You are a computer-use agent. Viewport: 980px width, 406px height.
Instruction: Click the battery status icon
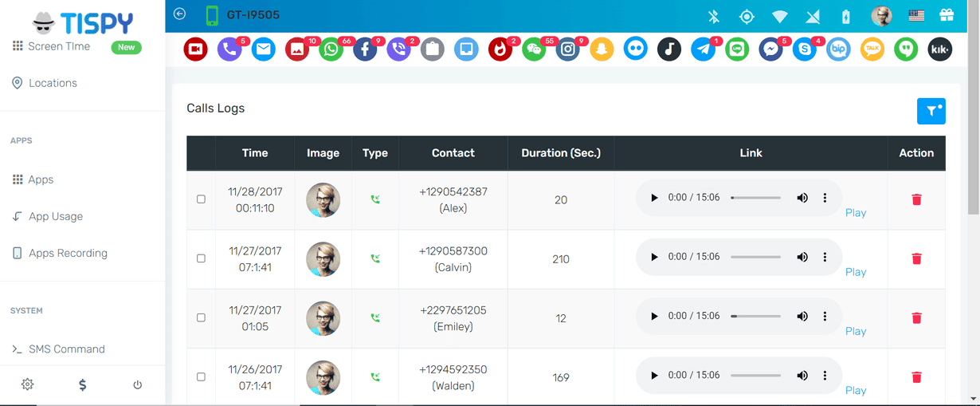point(846,16)
